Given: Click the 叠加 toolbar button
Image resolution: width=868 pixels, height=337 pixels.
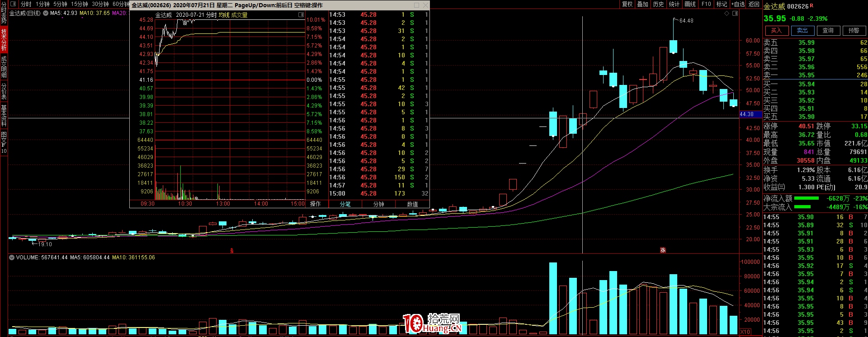Looking at the screenshot, I should click(x=643, y=4).
